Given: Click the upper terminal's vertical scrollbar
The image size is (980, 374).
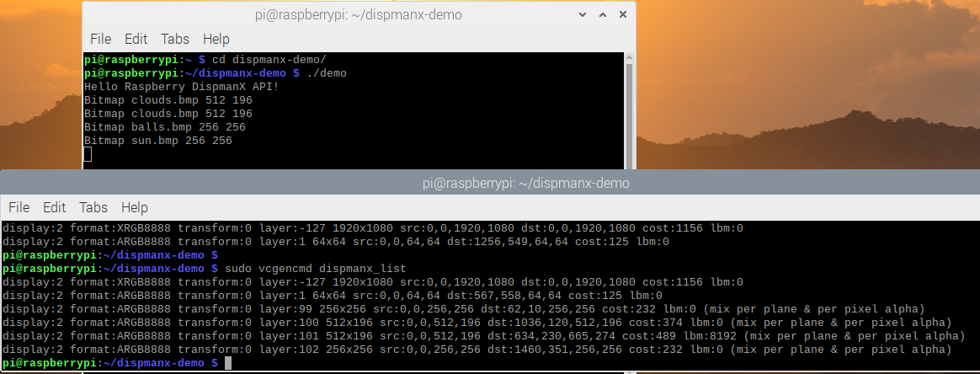Looking at the screenshot, I should 630,110.
